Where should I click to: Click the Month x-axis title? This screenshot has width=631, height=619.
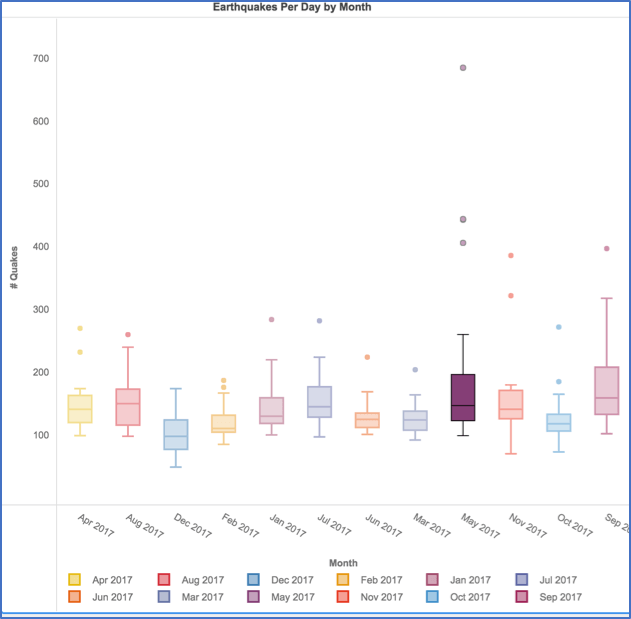coord(342,563)
